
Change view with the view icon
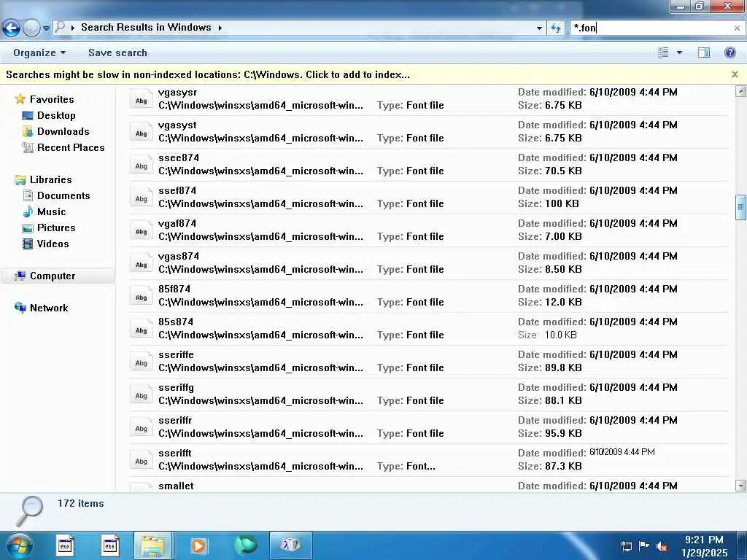pos(663,52)
